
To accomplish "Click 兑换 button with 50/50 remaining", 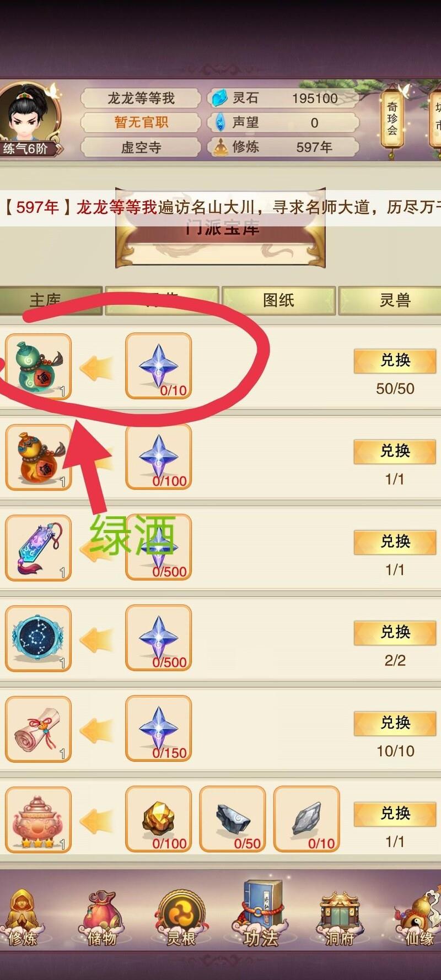I will tap(395, 360).
